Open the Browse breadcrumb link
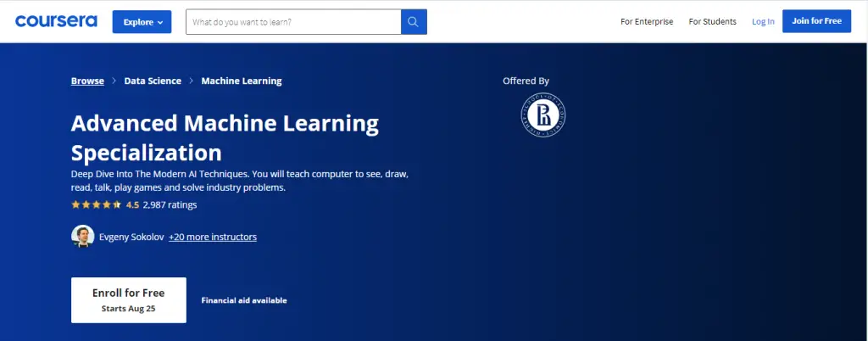This screenshot has height=341, width=868. click(87, 81)
